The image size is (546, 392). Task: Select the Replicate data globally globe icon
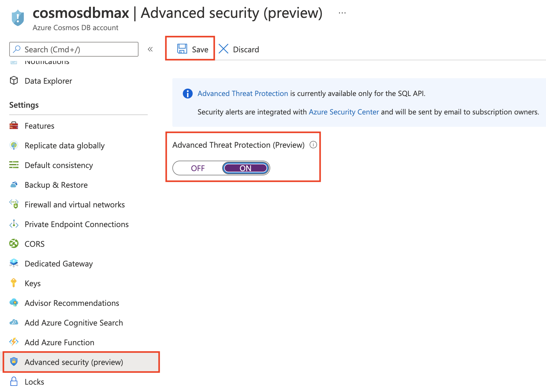(x=14, y=145)
